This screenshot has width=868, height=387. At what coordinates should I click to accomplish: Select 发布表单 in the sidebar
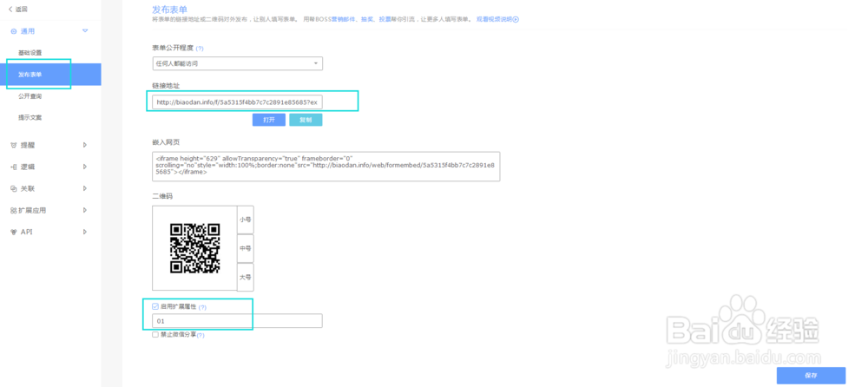pos(50,74)
